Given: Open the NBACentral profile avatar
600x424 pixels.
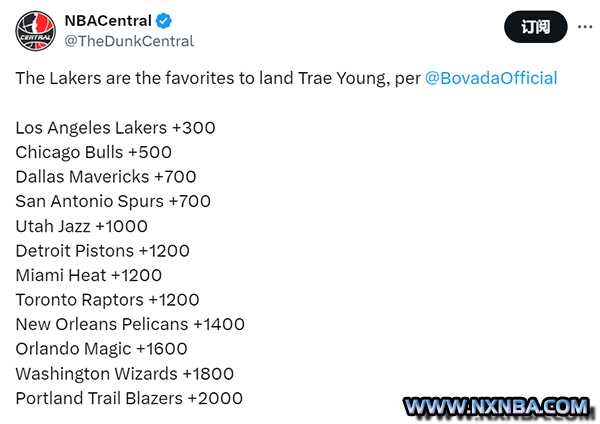Looking at the screenshot, I should [36, 31].
